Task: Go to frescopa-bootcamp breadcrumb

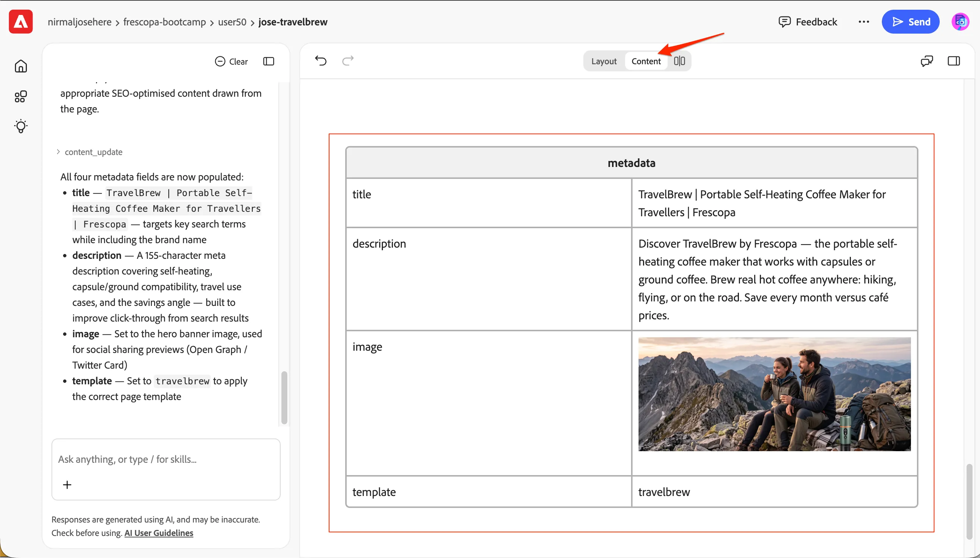Action: (165, 22)
